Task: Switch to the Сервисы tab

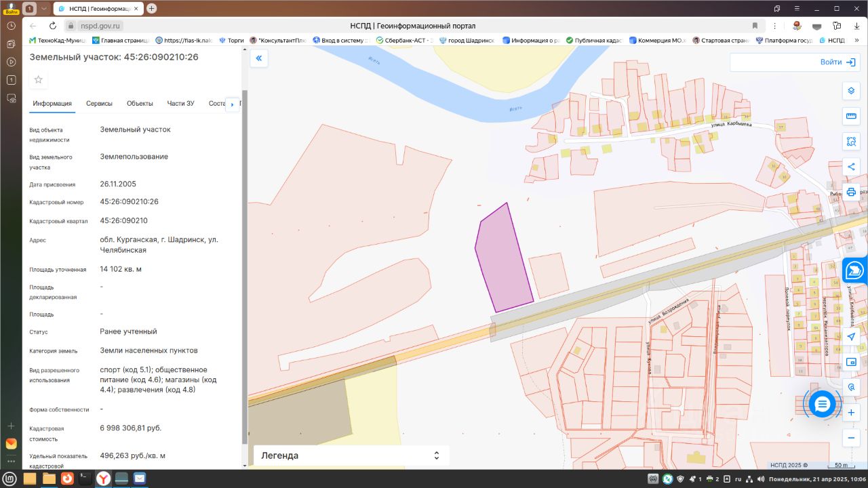Action: (x=99, y=104)
